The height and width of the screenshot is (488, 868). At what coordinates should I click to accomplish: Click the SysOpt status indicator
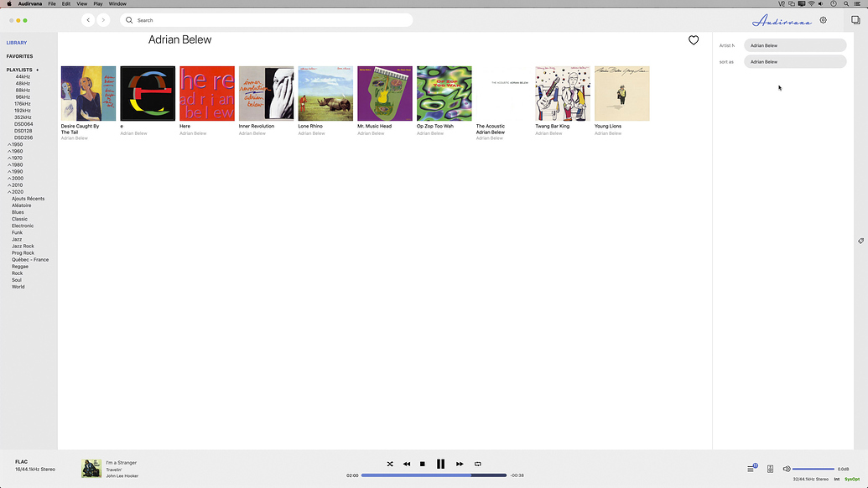click(852, 479)
